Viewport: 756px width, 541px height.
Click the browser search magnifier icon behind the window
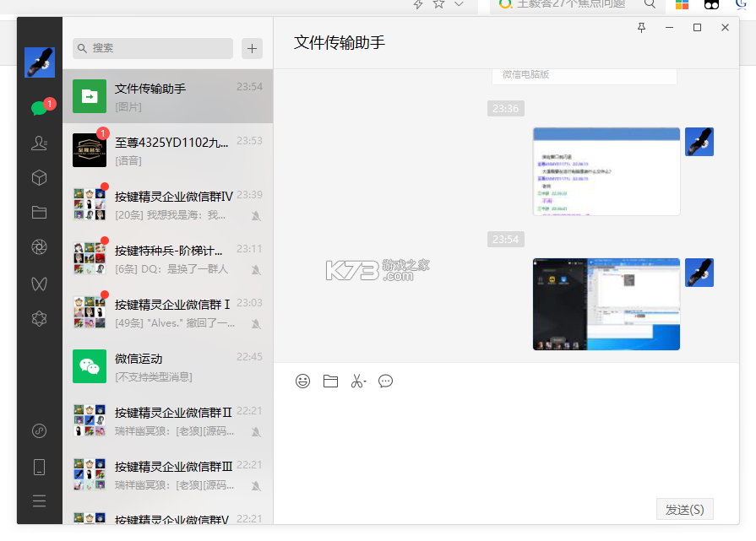650,4
